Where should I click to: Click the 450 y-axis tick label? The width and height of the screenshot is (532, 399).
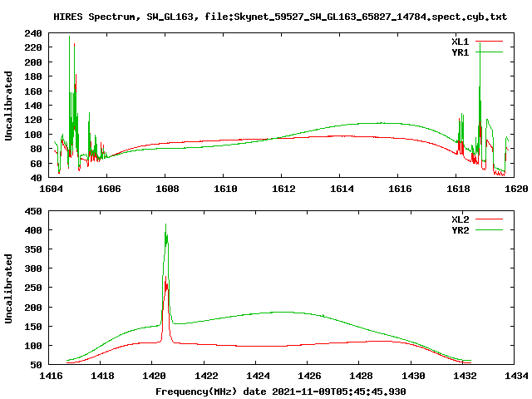33,211
